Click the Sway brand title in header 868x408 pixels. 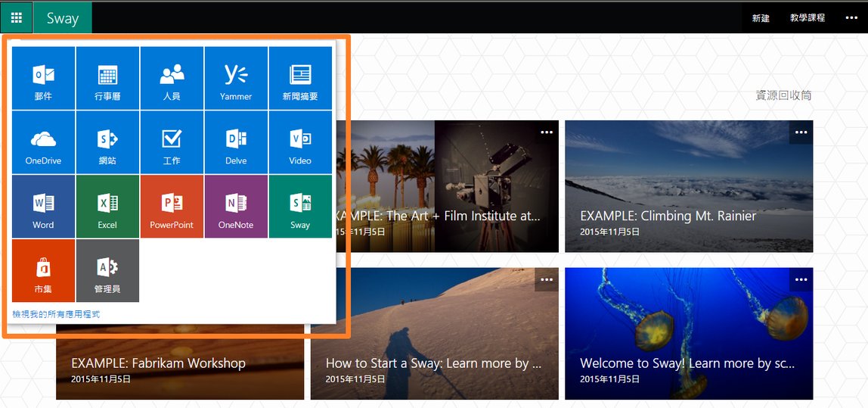[x=63, y=17]
